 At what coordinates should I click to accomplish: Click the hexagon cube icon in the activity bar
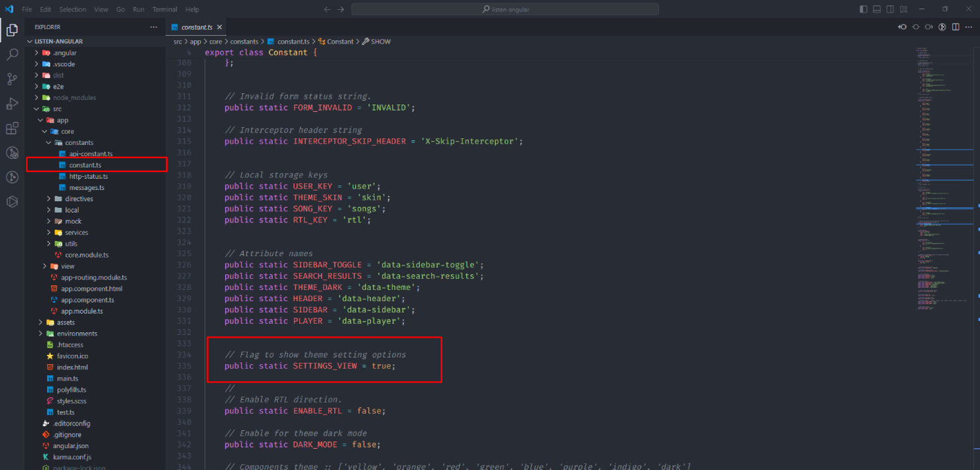(12, 202)
